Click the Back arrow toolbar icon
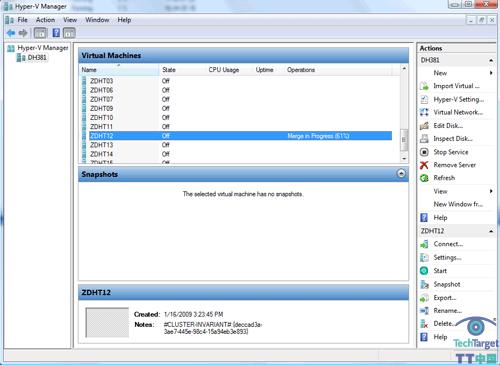The width and height of the screenshot is (500, 365). point(11,33)
